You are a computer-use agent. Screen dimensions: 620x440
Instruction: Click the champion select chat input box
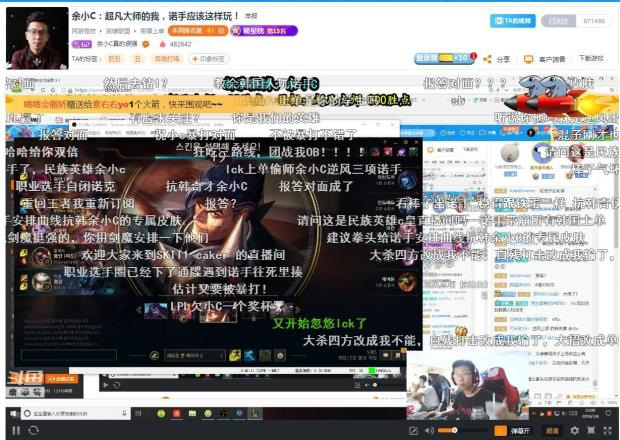pyautogui.click(x=69, y=355)
